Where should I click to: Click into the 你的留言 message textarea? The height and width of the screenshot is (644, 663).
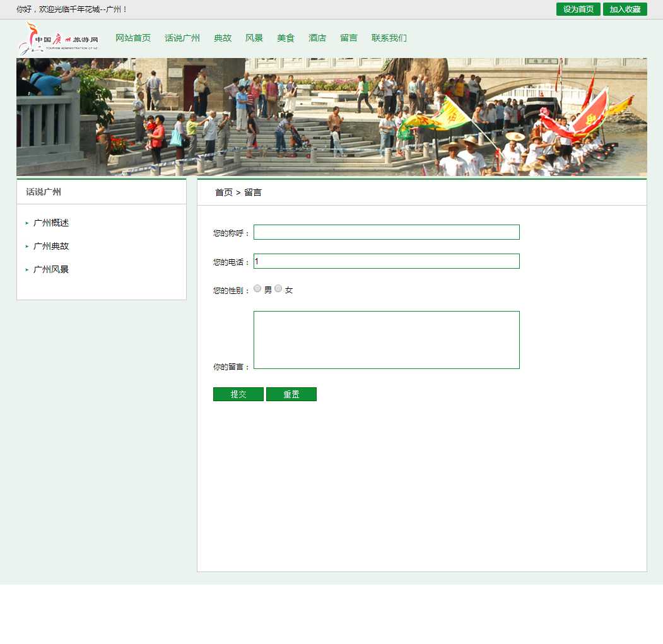click(386, 340)
